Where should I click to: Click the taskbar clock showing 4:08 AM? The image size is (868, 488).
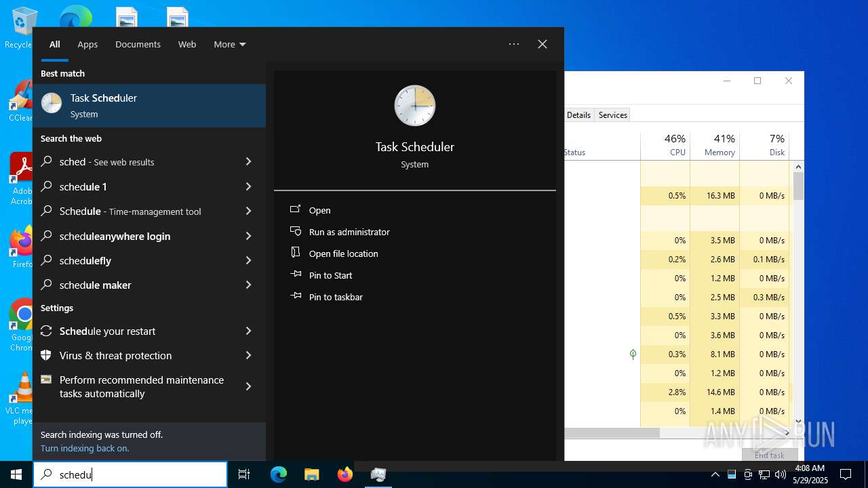(x=810, y=474)
